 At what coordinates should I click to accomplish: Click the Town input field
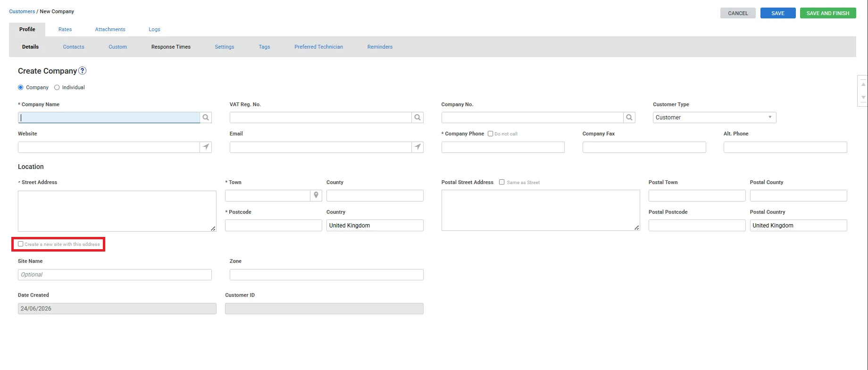(267, 195)
